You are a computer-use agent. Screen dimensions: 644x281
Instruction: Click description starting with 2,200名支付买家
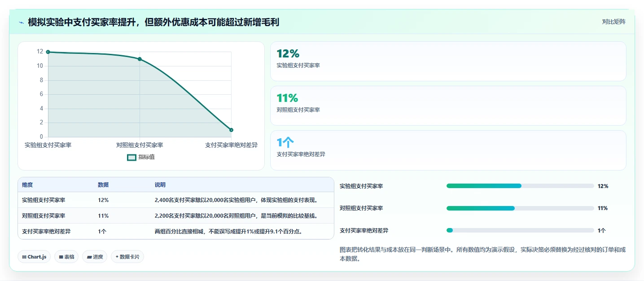click(236, 216)
